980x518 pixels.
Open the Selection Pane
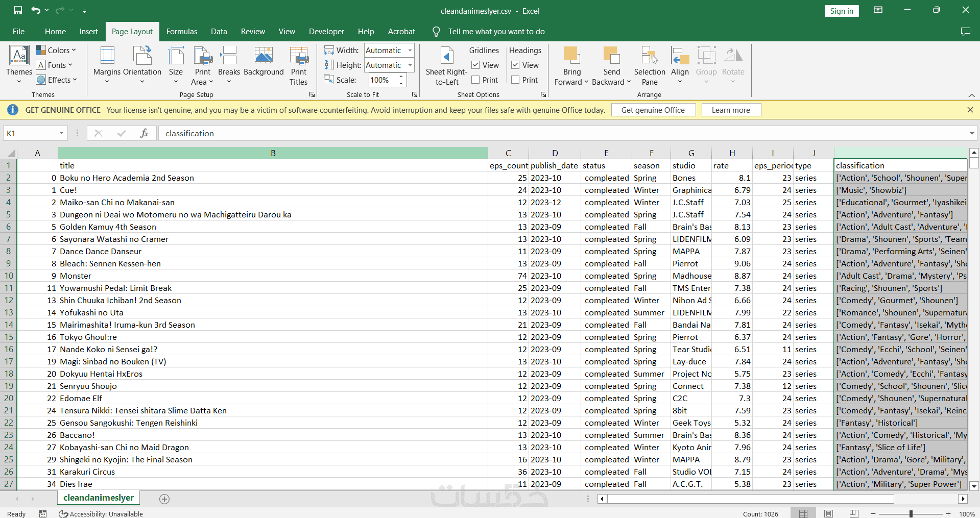[x=649, y=65]
